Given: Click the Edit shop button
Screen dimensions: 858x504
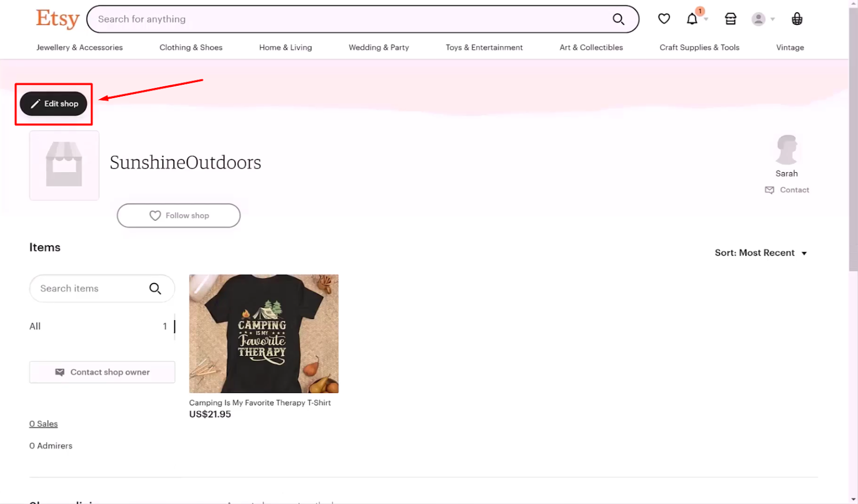Looking at the screenshot, I should tap(54, 104).
